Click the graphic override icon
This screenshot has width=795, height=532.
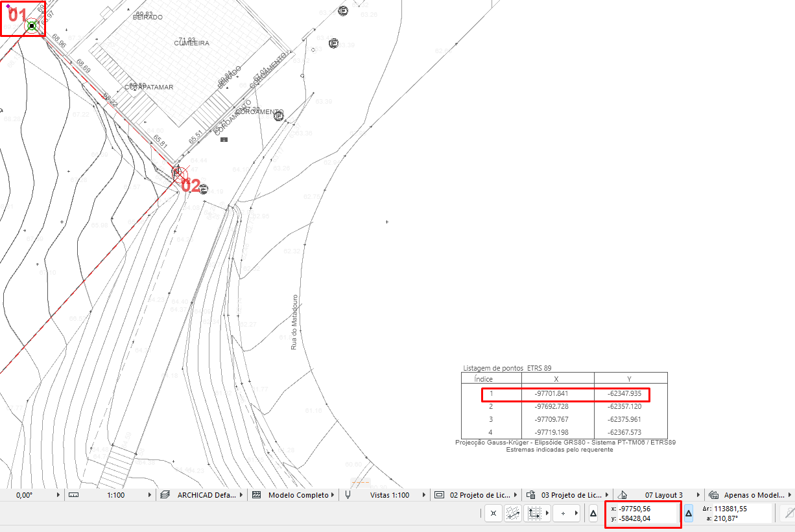pyautogui.click(x=530, y=494)
